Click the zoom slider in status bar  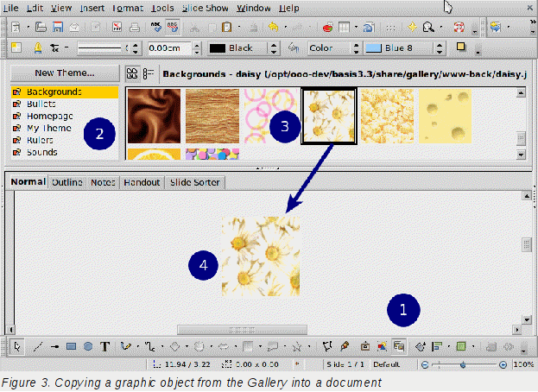tap(463, 364)
